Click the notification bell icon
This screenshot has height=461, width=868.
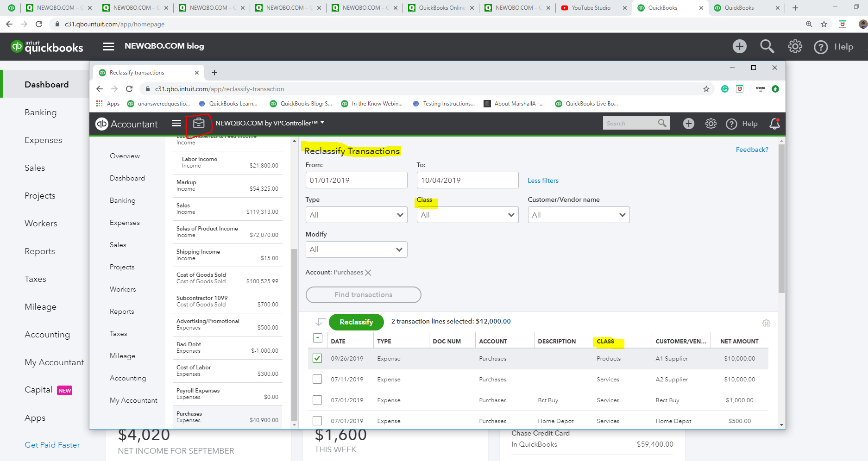(774, 124)
